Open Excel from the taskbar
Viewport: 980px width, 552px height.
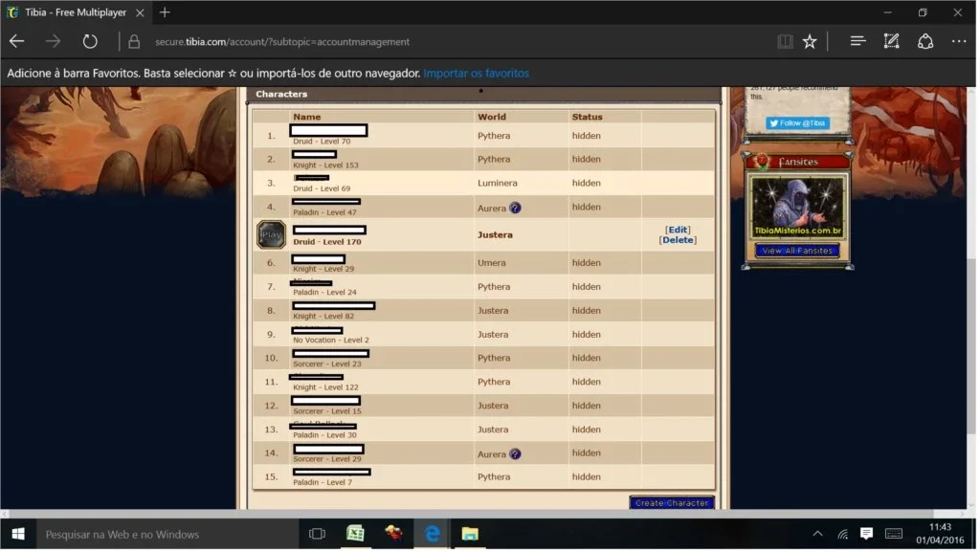356,535
